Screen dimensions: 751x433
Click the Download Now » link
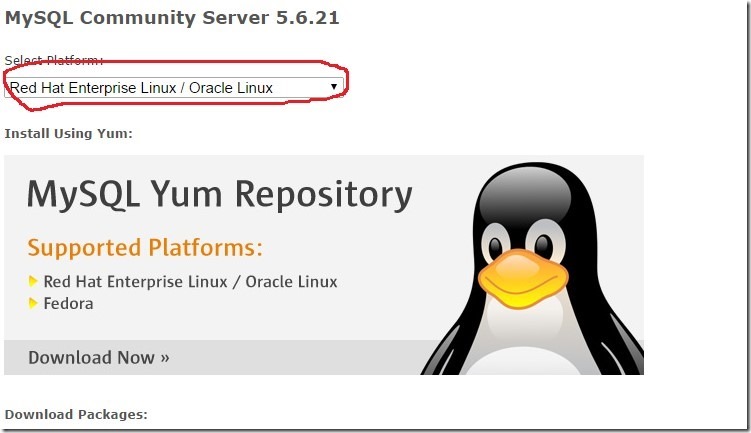coord(99,358)
